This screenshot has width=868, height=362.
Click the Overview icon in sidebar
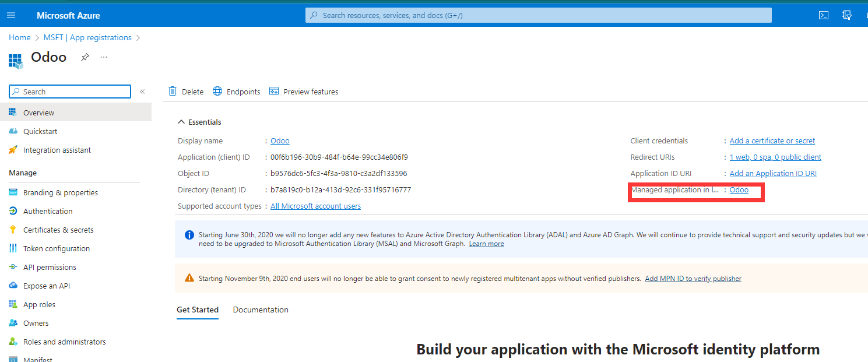13,112
